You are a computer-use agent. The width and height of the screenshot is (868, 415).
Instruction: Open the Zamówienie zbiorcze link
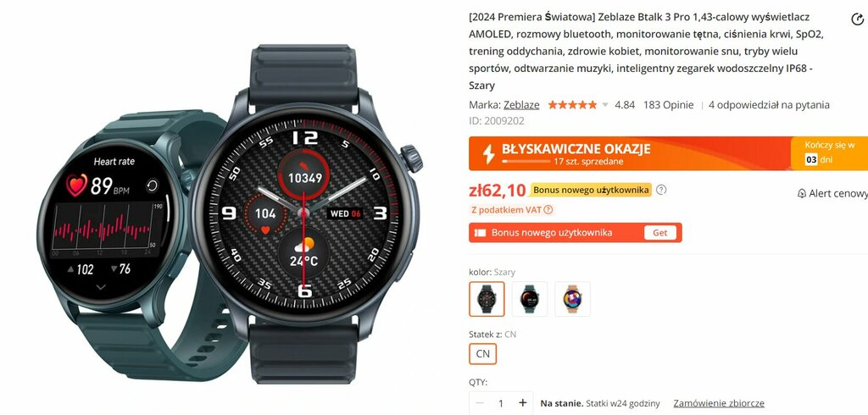[719, 403]
